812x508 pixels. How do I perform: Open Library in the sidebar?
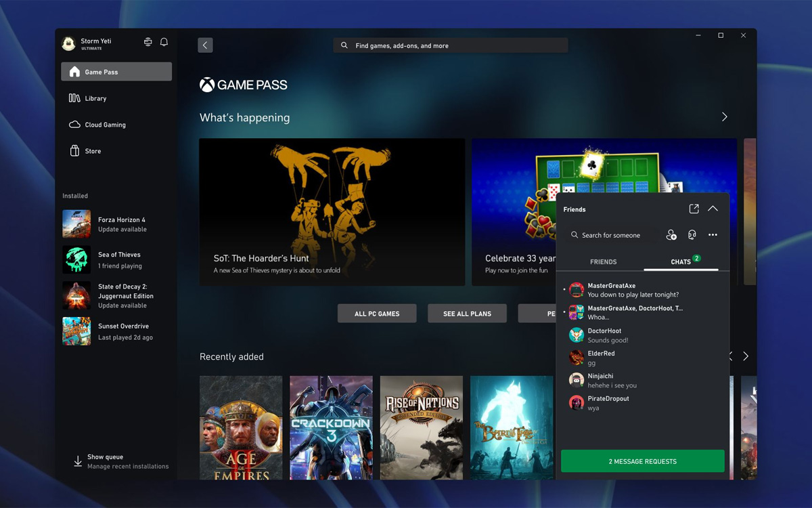tap(116, 98)
